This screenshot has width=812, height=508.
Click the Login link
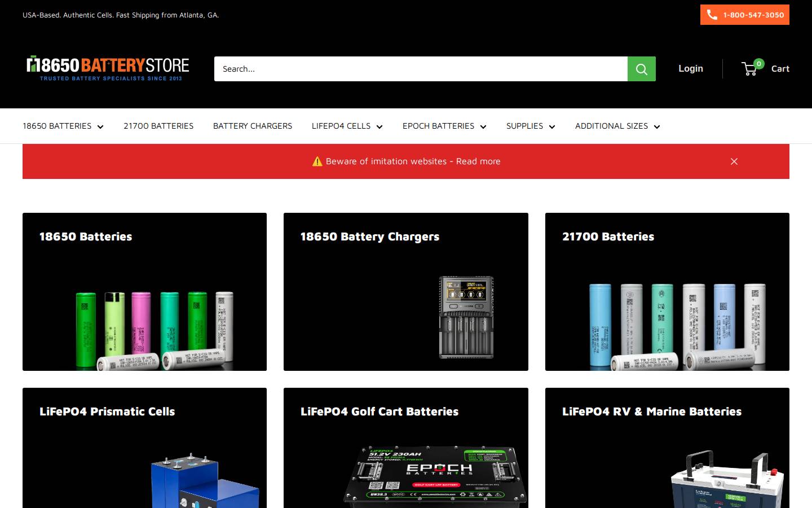click(x=691, y=68)
